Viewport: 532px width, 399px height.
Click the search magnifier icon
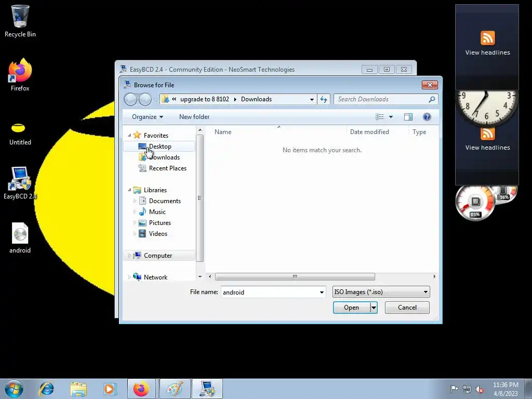[x=432, y=99]
